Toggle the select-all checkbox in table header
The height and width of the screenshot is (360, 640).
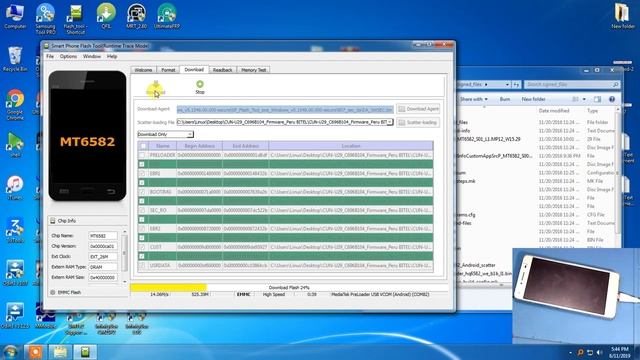tap(143, 146)
